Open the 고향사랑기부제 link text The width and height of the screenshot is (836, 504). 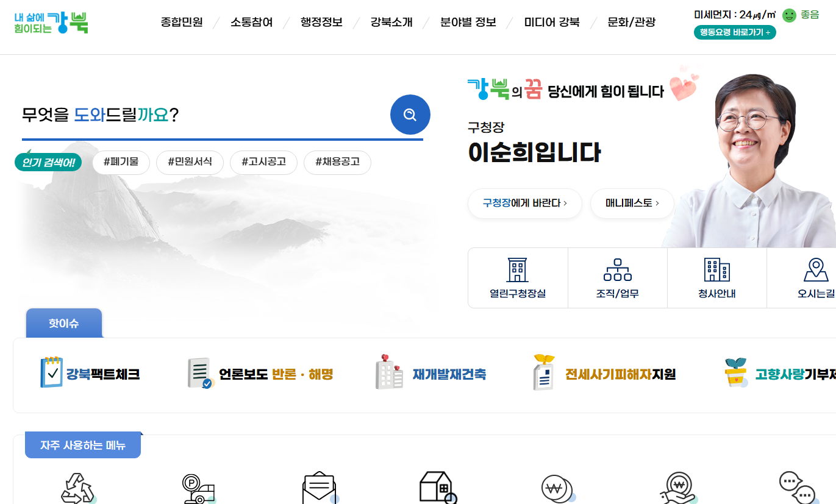coord(795,374)
